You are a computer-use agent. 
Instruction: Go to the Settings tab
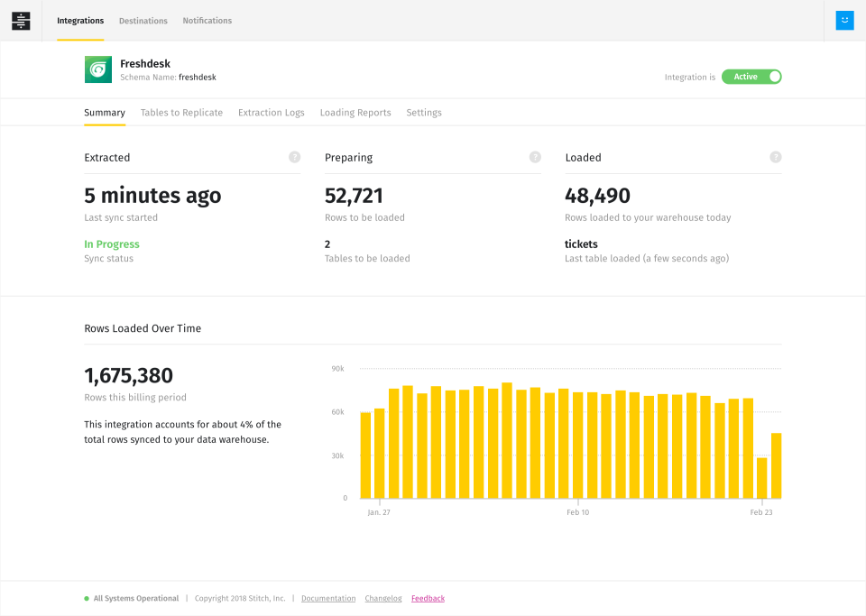pos(424,113)
